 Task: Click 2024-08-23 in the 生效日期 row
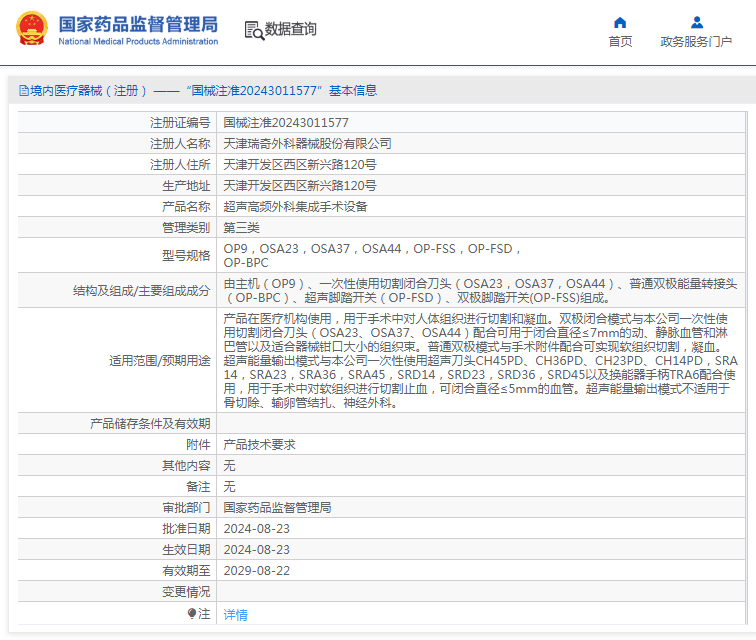pos(256,549)
